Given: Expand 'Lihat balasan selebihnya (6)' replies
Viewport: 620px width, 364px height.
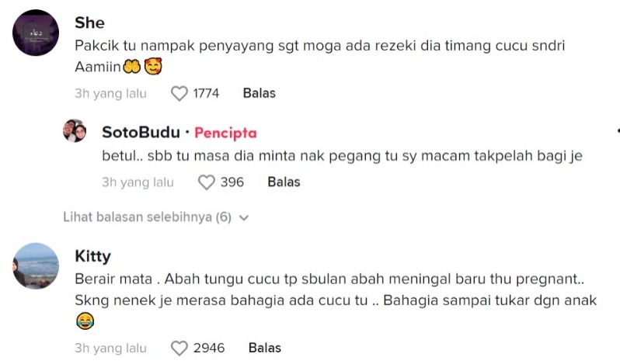Looking at the screenshot, I should (x=148, y=217).
